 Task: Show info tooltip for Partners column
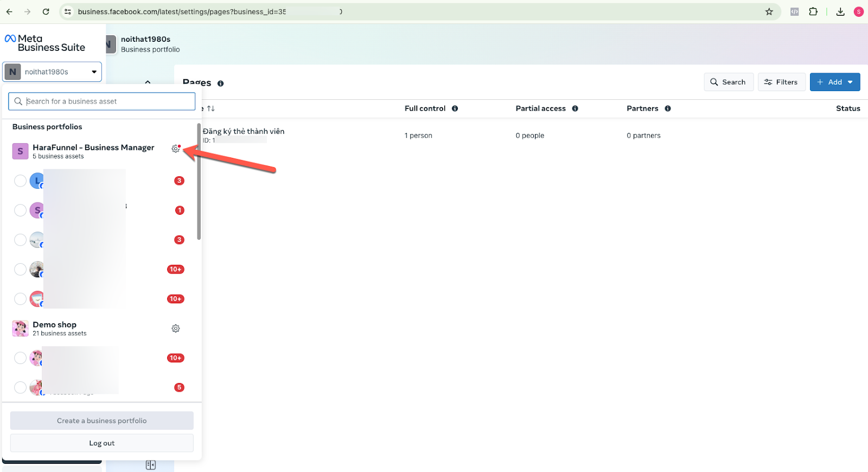click(668, 109)
